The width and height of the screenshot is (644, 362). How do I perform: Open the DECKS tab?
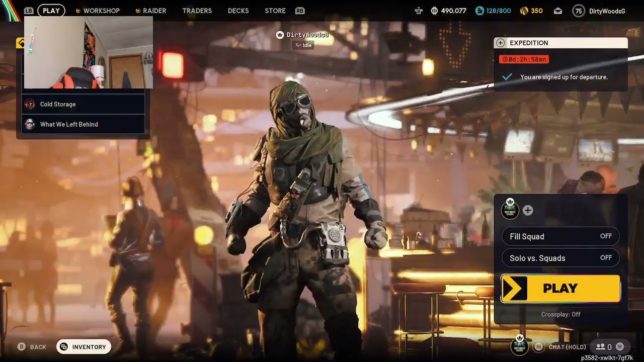[x=238, y=11]
